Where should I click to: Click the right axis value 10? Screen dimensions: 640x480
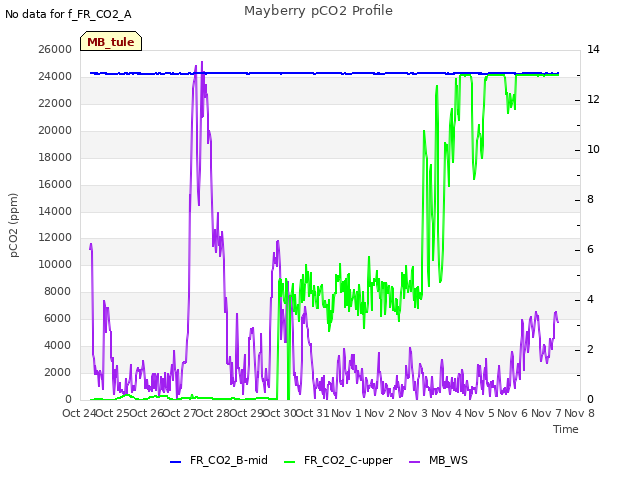pyautogui.click(x=593, y=149)
